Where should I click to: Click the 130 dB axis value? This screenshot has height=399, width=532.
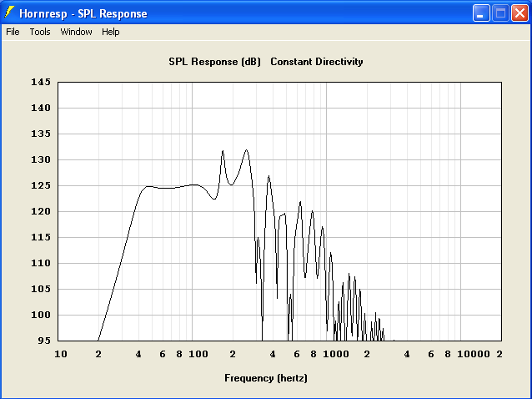(41, 159)
